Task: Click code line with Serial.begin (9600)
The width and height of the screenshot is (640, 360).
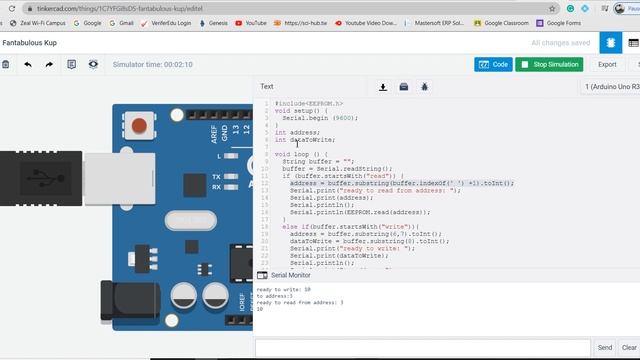Action: tap(320, 118)
